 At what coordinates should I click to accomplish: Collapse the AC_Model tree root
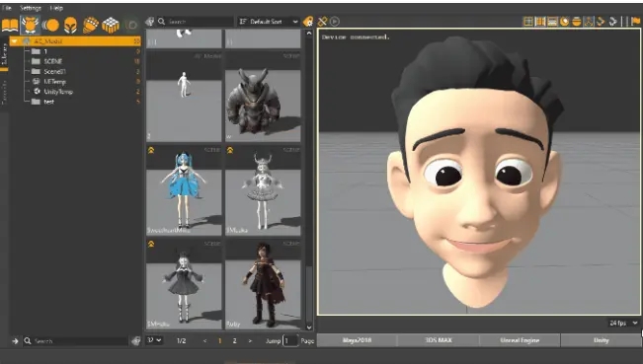tap(15, 41)
